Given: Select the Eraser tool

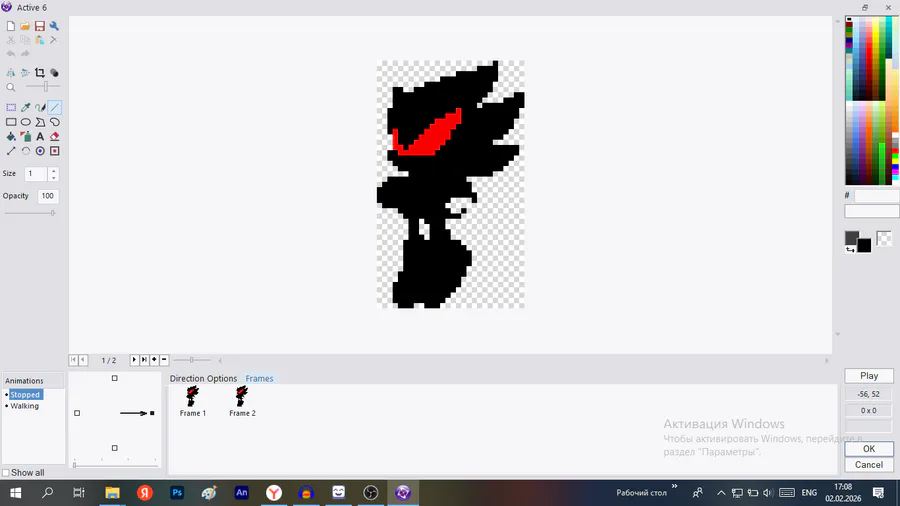Looking at the screenshot, I should pos(55,137).
